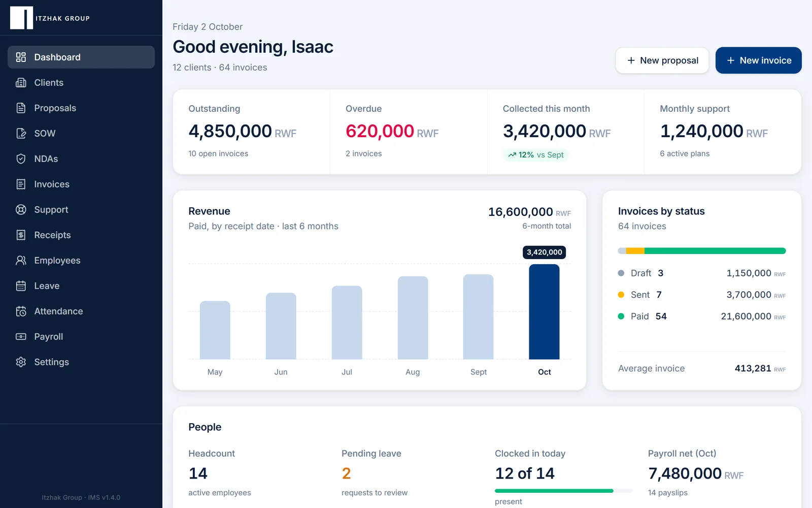Click the green Paid segment of status bar

click(x=715, y=251)
